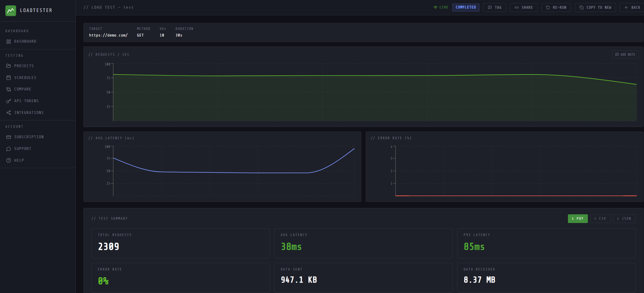Screen dimensions: 644x293
Task: Open Subscription settings
Action: click(29, 137)
